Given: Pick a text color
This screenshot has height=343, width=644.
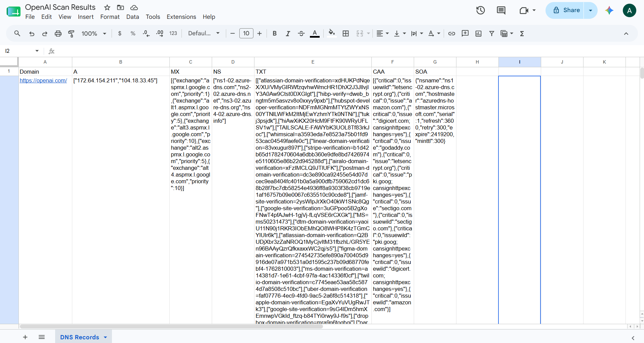Looking at the screenshot, I should click(x=315, y=33).
